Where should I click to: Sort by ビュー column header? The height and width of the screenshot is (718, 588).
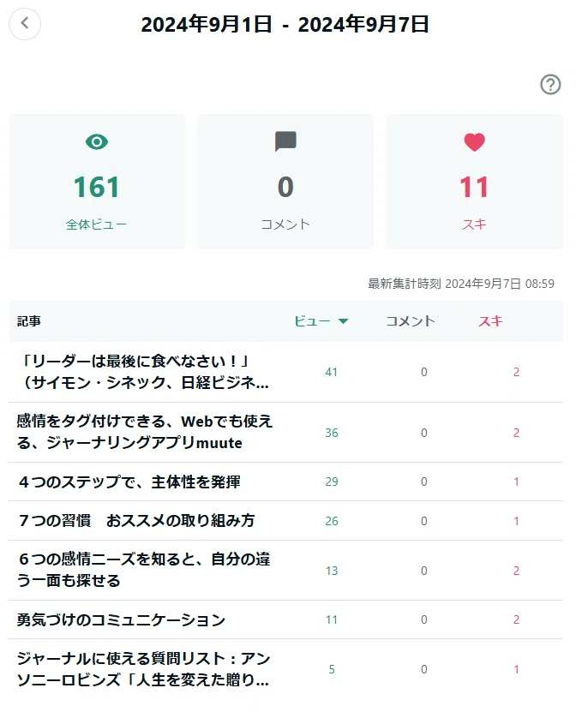[312, 321]
